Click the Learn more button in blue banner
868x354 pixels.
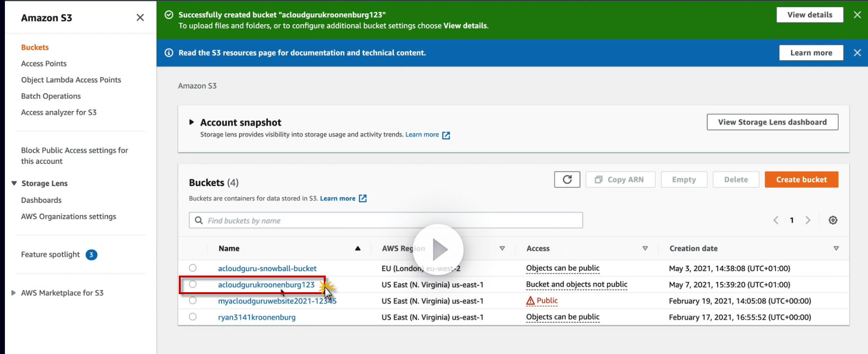pos(811,52)
